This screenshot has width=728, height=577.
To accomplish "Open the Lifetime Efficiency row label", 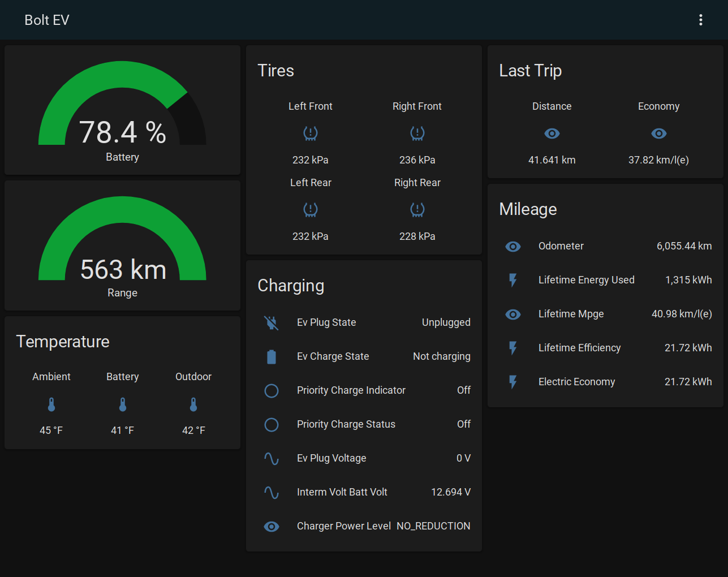I will point(580,348).
